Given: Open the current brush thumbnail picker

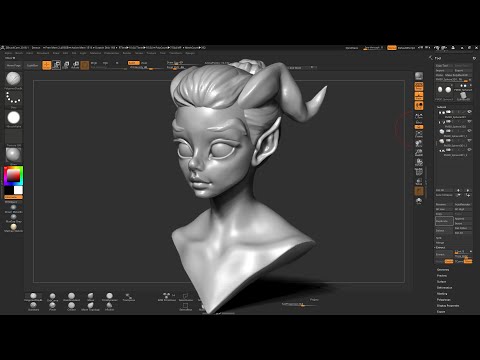Looking at the screenshot, I should (13, 79).
